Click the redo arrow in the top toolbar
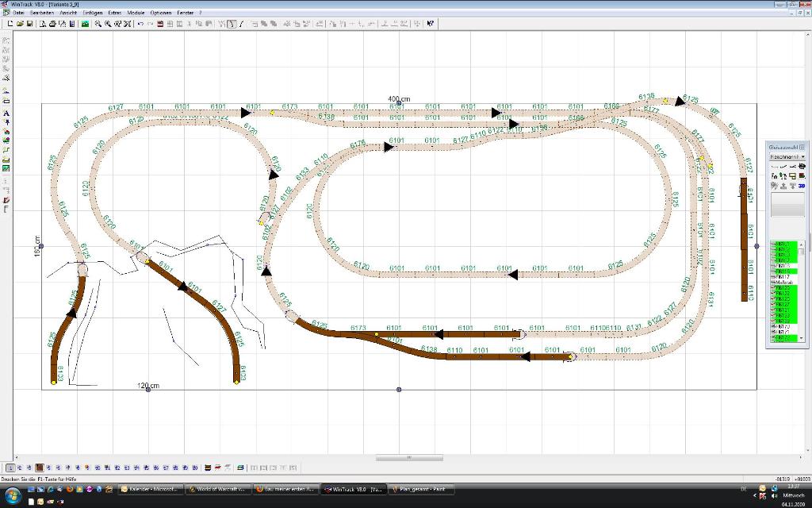Image resolution: width=812 pixels, height=508 pixels. click(x=150, y=24)
